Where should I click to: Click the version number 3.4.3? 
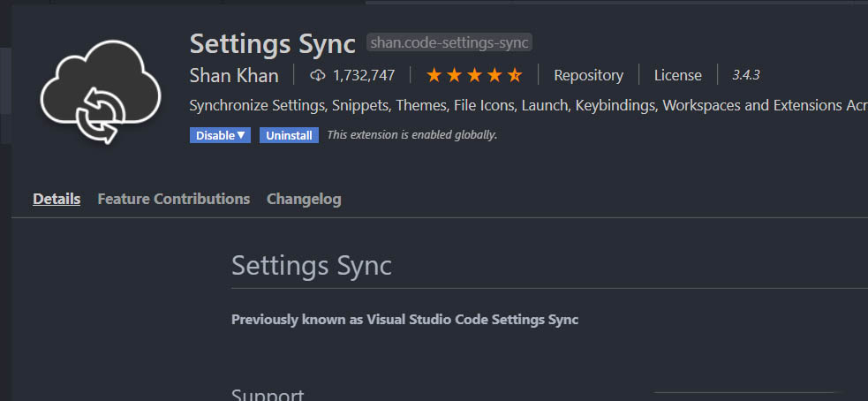click(x=746, y=76)
